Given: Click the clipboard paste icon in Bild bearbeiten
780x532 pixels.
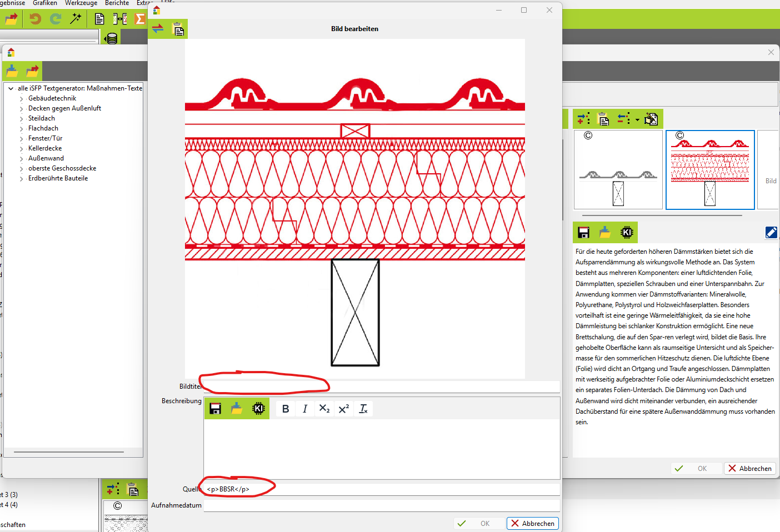Looking at the screenshot, I should [x=178, y=29].
